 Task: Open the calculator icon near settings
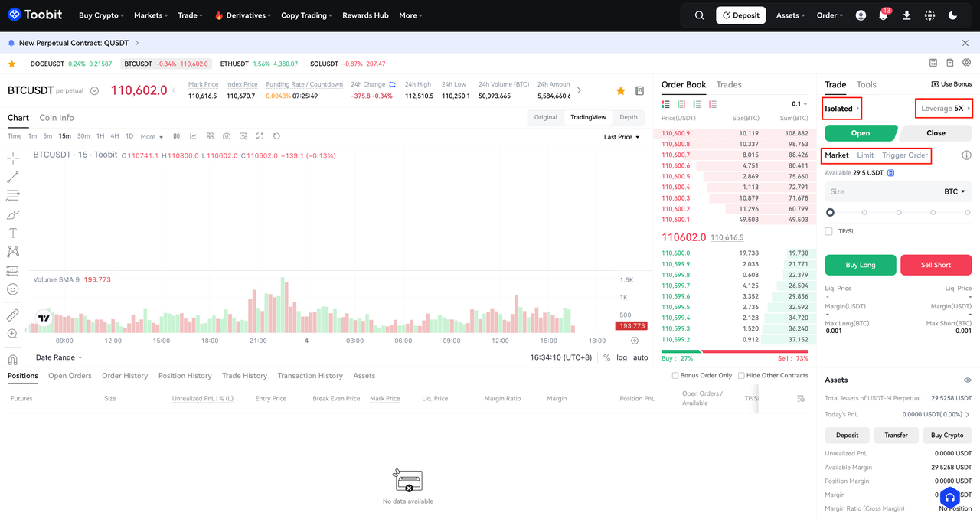[933, 63]
